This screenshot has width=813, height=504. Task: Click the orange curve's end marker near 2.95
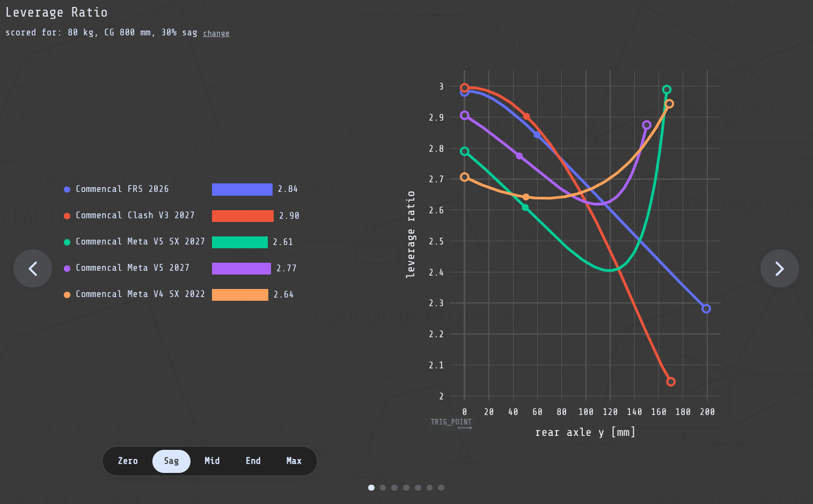point(669,104)
